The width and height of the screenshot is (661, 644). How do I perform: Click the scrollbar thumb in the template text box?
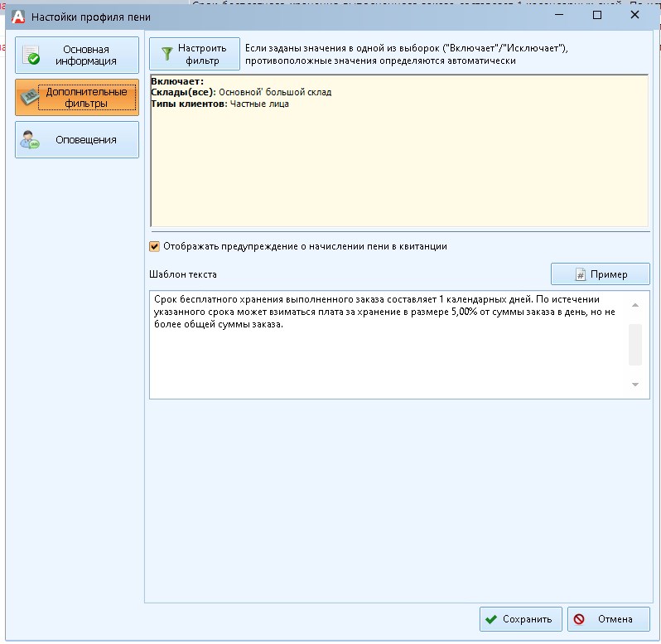[635, 344]
